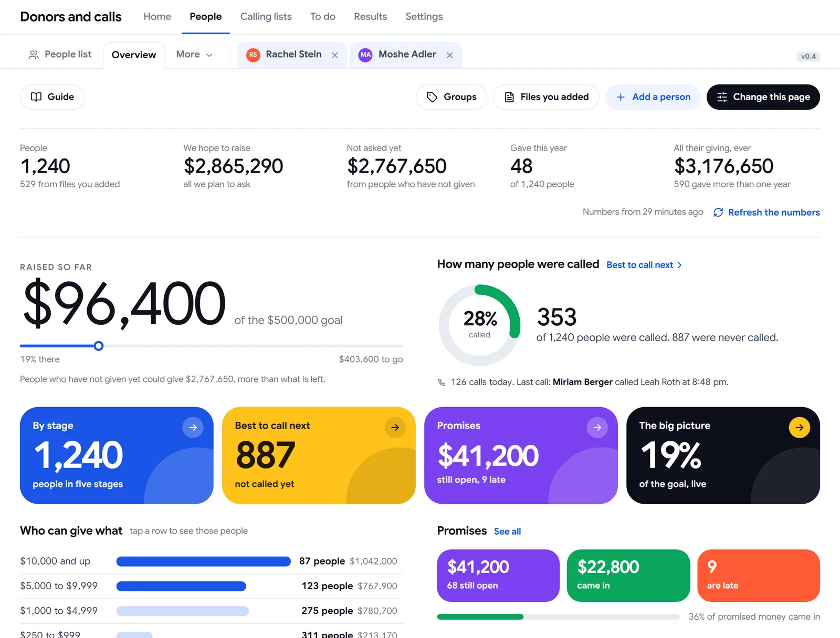Viewport: 840px width, 638px height.
Task: Switch to the People list tab
Action: click(x=60, y=55)
